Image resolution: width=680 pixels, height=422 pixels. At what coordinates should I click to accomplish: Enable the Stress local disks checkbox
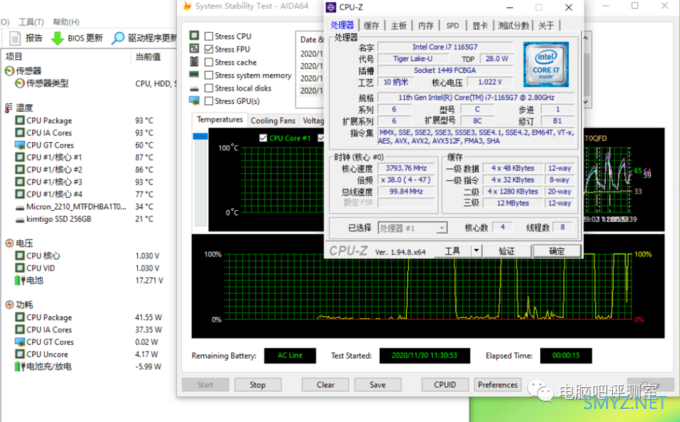pos(209,88)
